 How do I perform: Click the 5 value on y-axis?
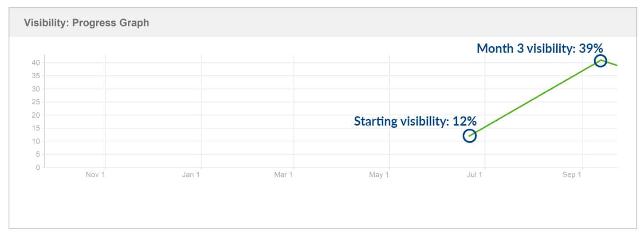coord(38,154)
